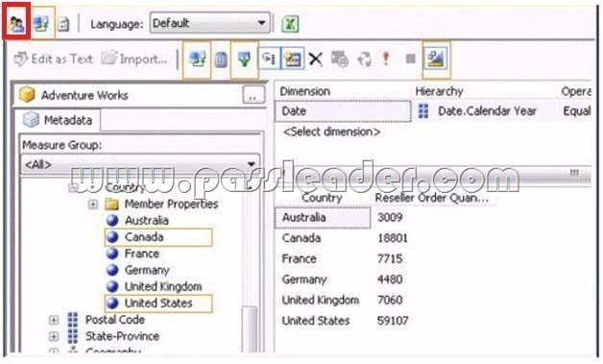Screen dimensions: 603x364
Task: Click the Select dimension filter cell
Action: tap(331, 132)
